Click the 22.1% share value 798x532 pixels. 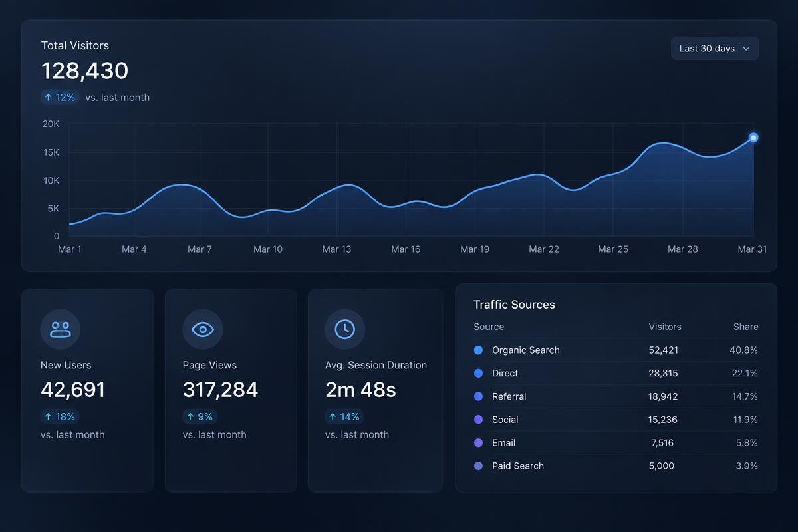pos(745,373)
